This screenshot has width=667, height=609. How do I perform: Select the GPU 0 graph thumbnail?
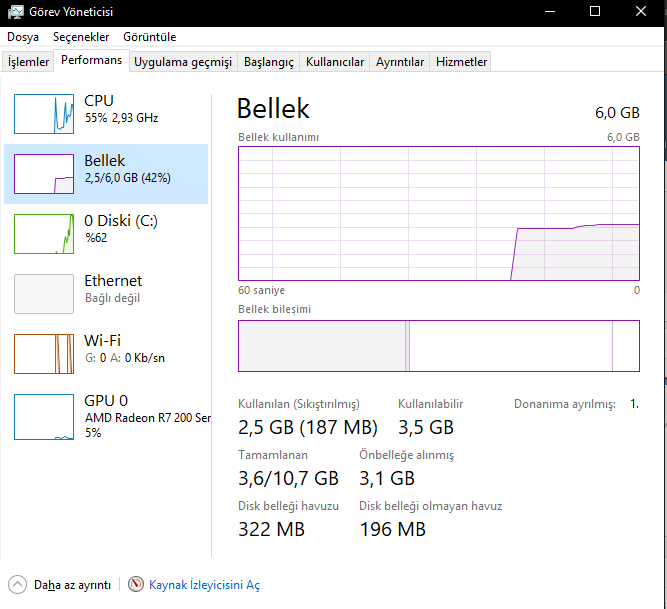[44, 417]
